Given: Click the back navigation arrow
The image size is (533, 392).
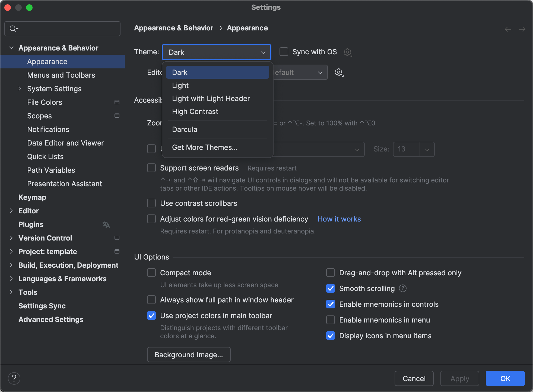Looking at the screenshot, I should 508,29.
